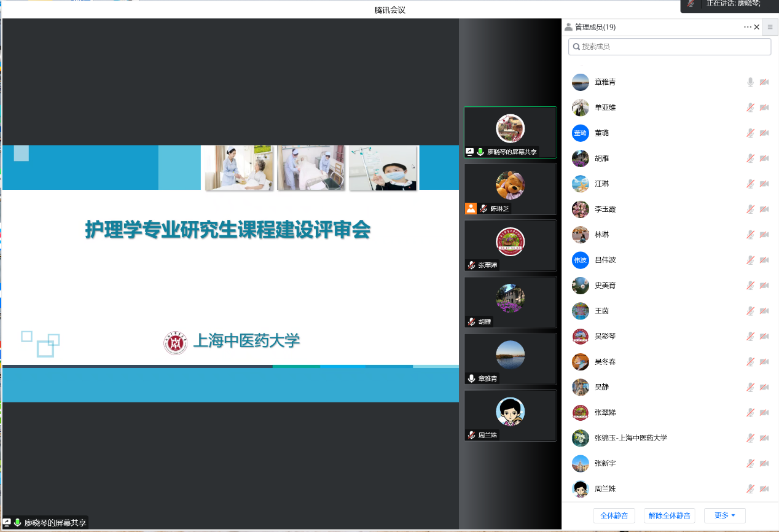Close the 管理成员 panel
This screenshot has width=779, height=532.
coord(757,27)
